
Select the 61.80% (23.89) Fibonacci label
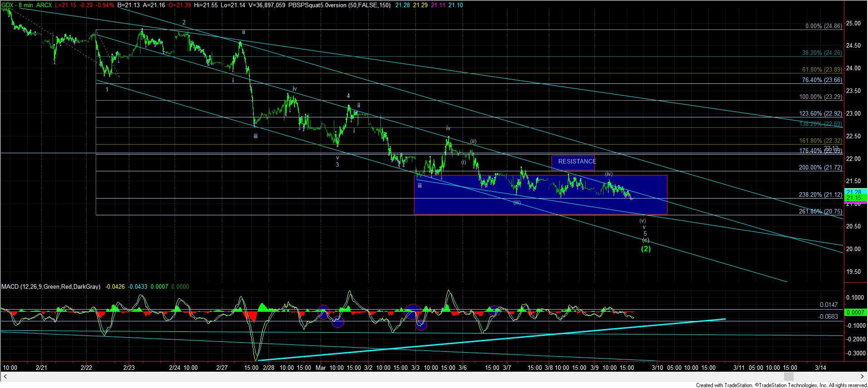pos(822,69)
